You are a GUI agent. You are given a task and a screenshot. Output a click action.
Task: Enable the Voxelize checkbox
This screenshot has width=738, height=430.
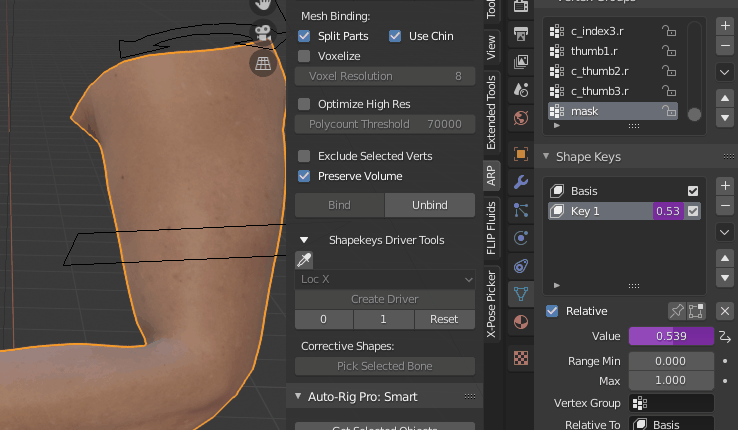304,56
